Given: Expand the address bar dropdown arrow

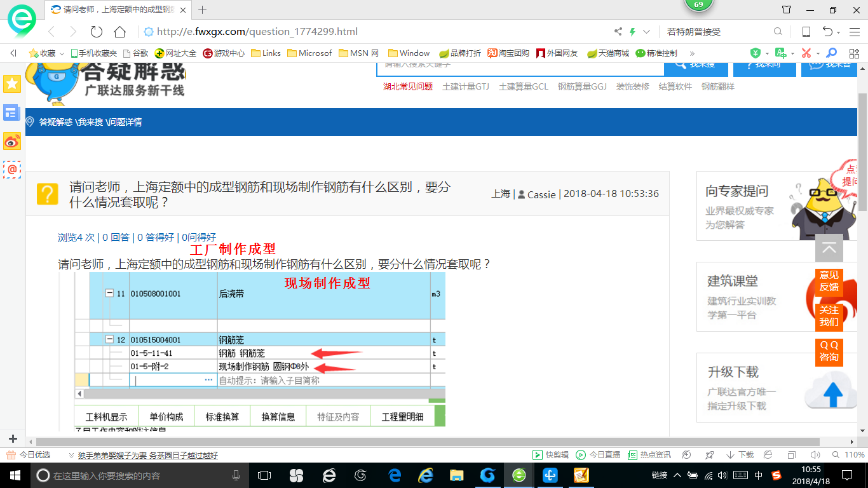Looking at the screenshot, I should pos(647,32).
